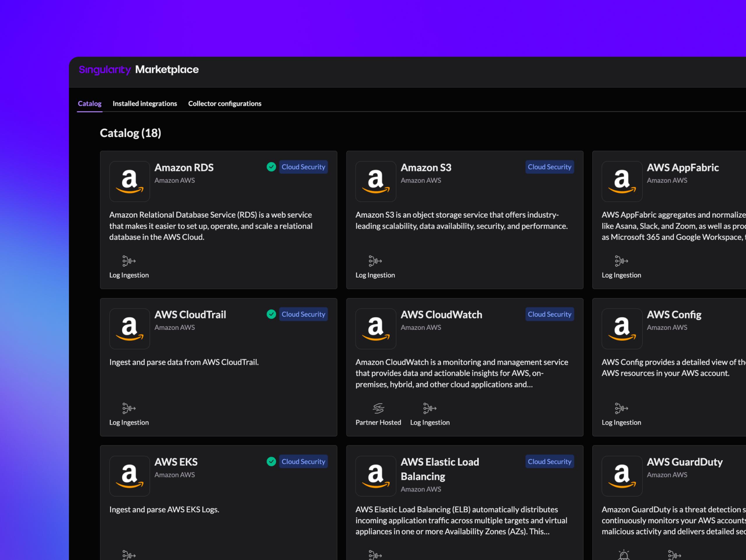Open AWS Elastic Load Balancing card title
Image resolution: width=746 pixels, height=560 pixels.
click(x=440, y=469)
